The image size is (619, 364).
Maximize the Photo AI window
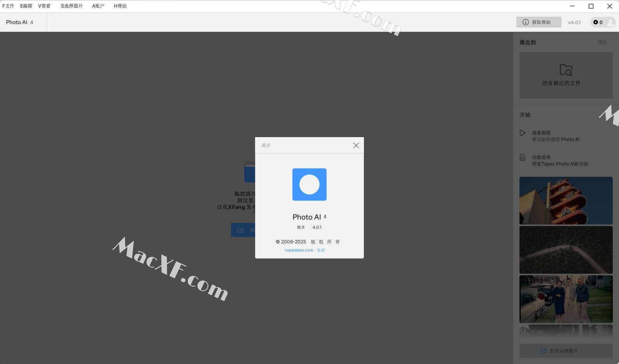click(x=591, y=6)
